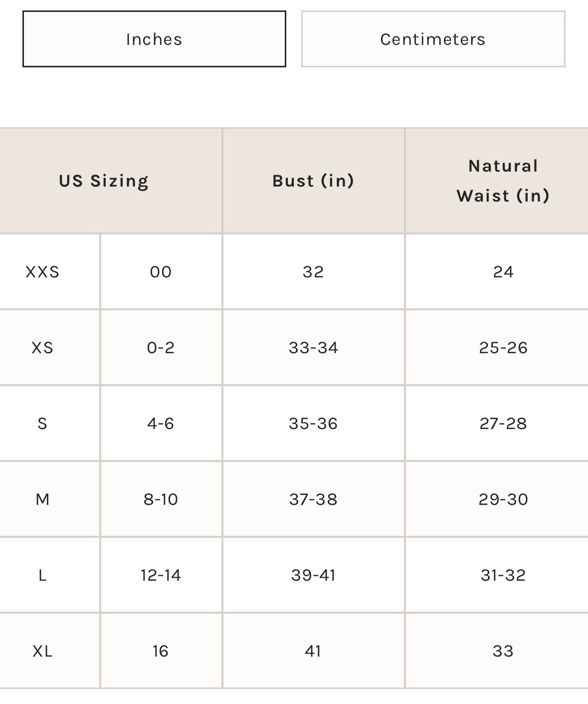Image resolution: width=588 pixels, height=704 pixels.
Task: Select the XL size row label
Action: click(42, 651)
